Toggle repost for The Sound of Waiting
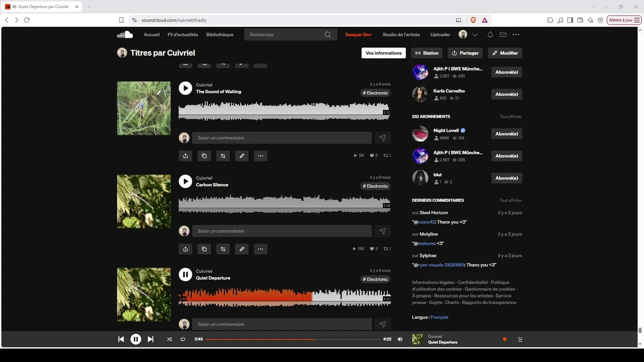The width and height of the screenshot is (644, 362). point(223,156)
